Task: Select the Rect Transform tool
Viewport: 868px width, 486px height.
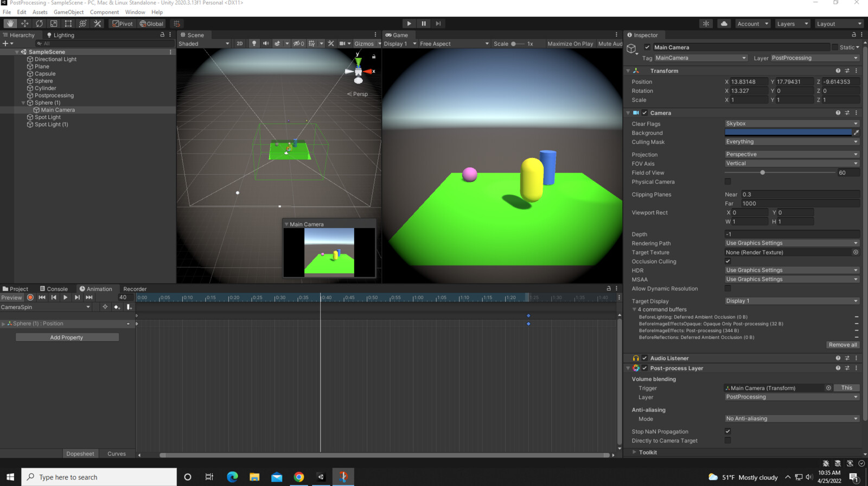Action: 68,24
